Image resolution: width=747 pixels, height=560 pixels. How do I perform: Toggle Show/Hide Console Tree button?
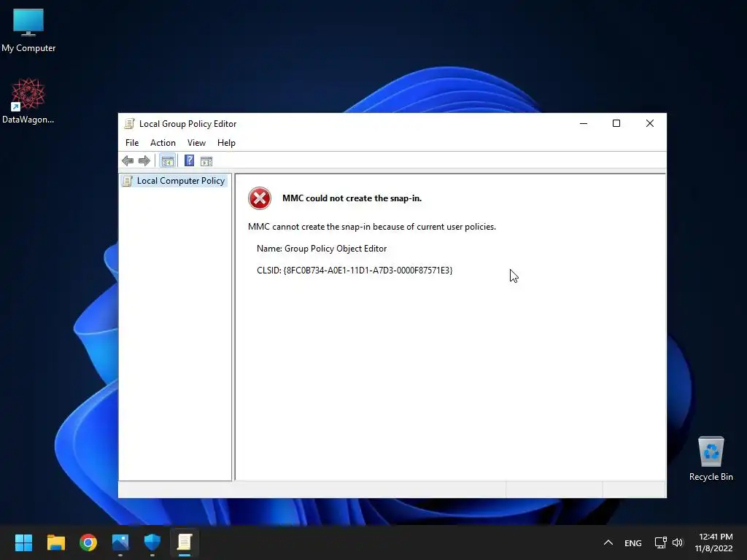(168, 161)
